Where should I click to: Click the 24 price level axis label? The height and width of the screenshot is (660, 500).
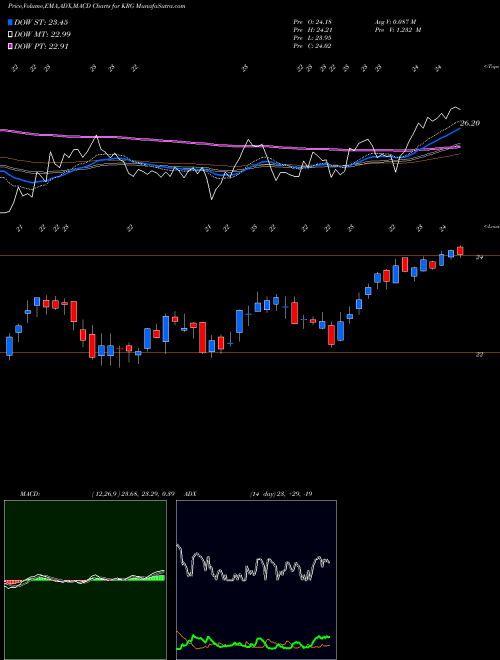479,257
